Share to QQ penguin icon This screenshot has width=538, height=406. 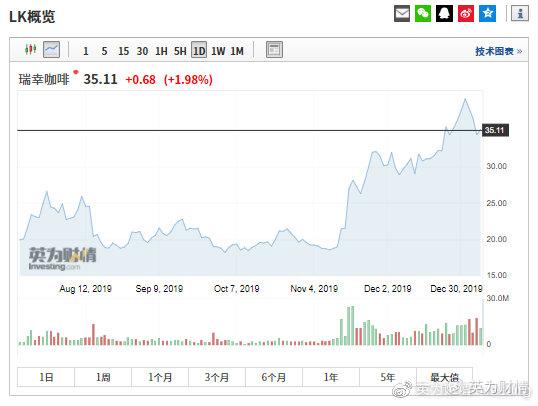click(x=444, y=14)
